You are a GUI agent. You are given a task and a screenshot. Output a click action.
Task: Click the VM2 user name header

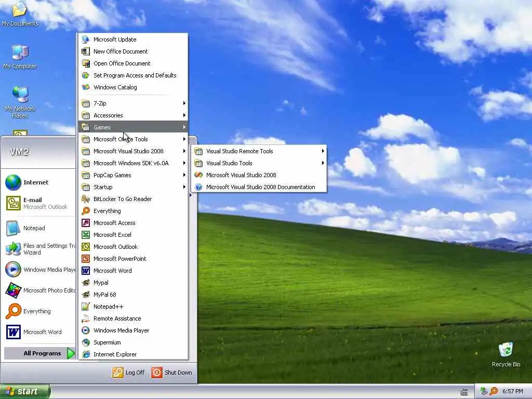coord(19,152)
